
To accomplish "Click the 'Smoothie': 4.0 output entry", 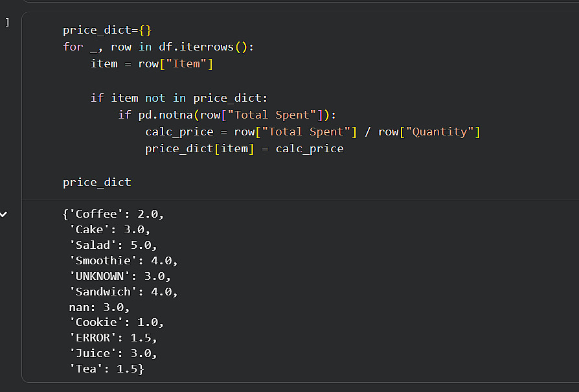I will pos(123,261).
